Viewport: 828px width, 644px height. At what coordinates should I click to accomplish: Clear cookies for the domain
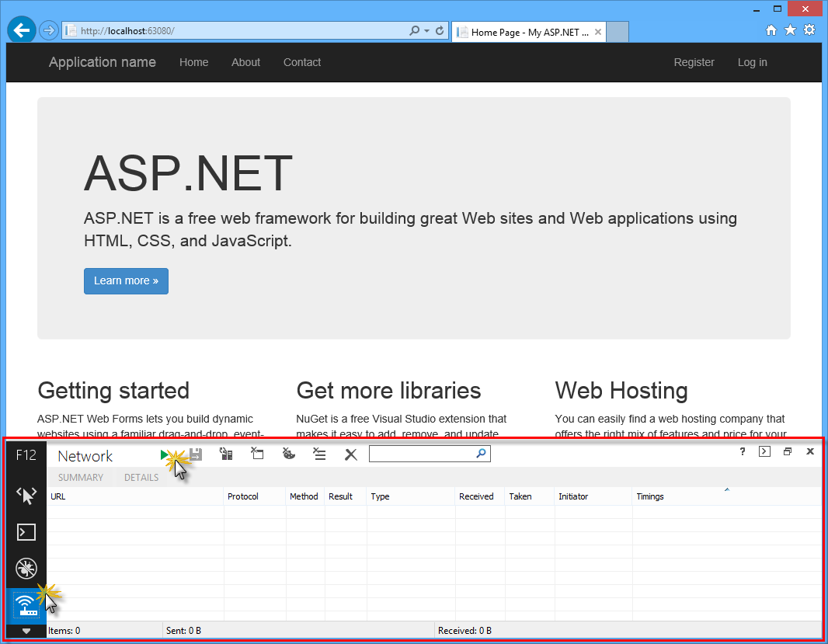tap(288, 454)
